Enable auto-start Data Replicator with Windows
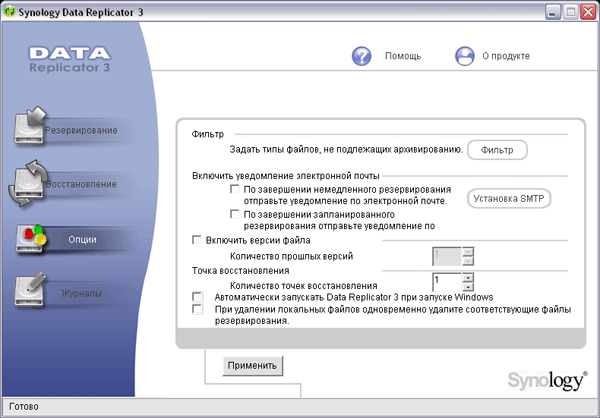The width and height of the screenshot is (600, 418). pyautogui.click(x=197, y=297)
